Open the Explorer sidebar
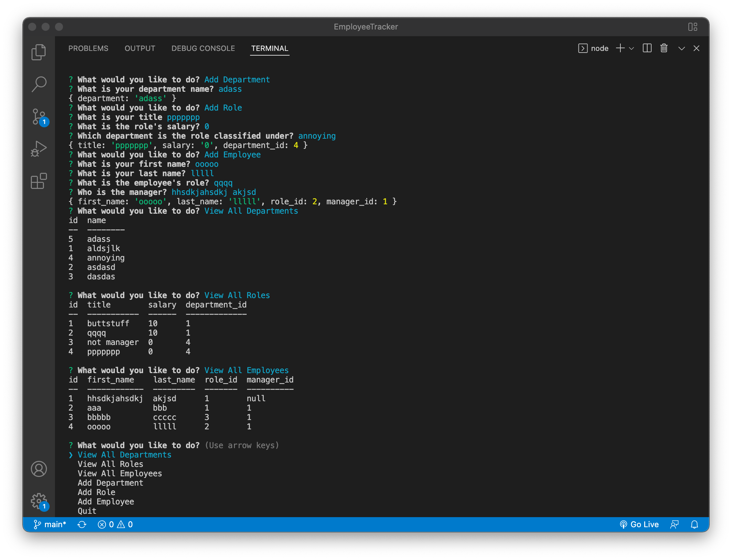Screen dimensions: 732x560 coord(39,52)
